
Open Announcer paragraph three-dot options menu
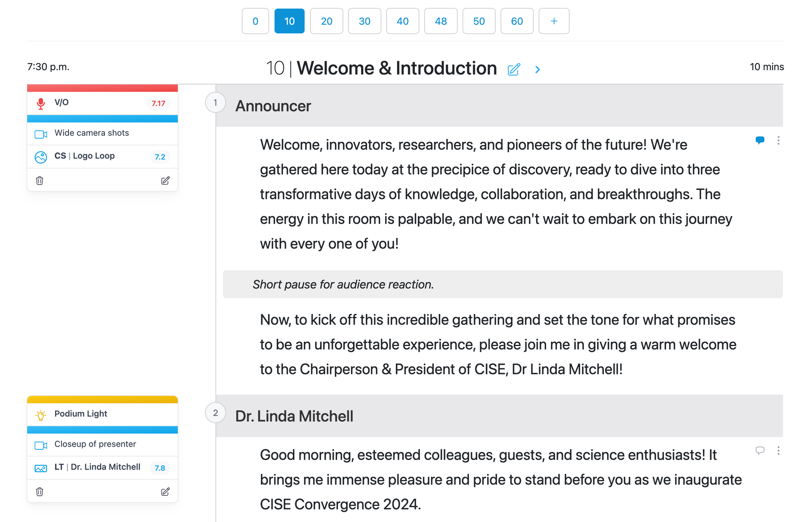[x=778, y=140]
